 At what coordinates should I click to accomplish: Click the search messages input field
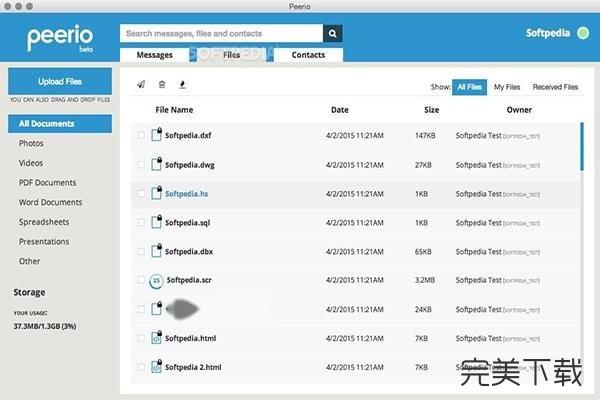click(222, 34)
